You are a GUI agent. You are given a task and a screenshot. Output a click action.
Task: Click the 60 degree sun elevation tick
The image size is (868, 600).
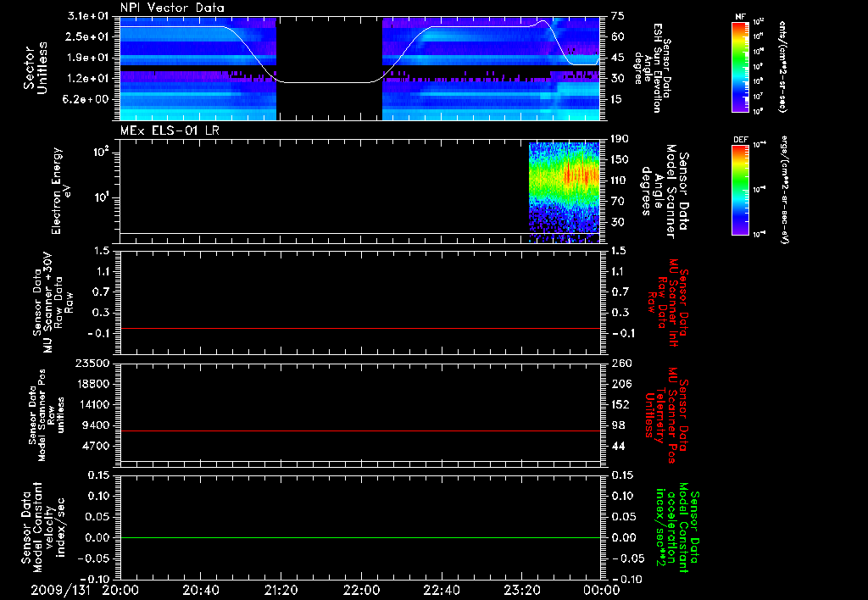(x=618, y=36)
